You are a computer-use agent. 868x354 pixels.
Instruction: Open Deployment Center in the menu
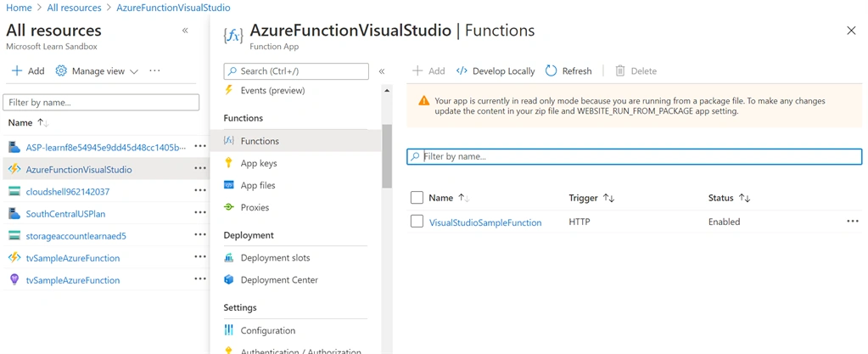click(x=279, y=280)
